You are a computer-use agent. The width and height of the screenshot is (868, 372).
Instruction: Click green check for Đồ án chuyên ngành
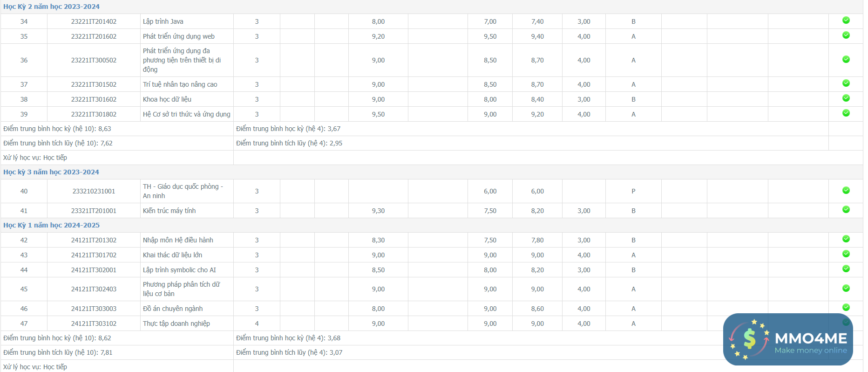tap(846, 308)
